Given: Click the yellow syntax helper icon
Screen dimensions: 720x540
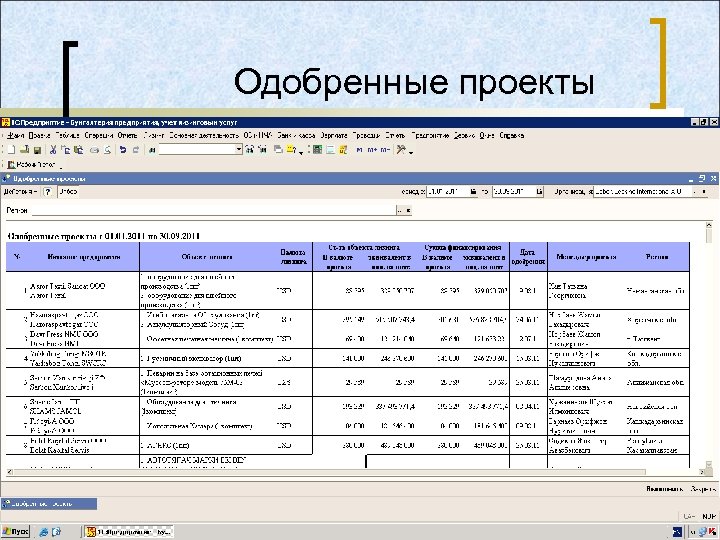Looking at the screenshot, I should point(343,150).
